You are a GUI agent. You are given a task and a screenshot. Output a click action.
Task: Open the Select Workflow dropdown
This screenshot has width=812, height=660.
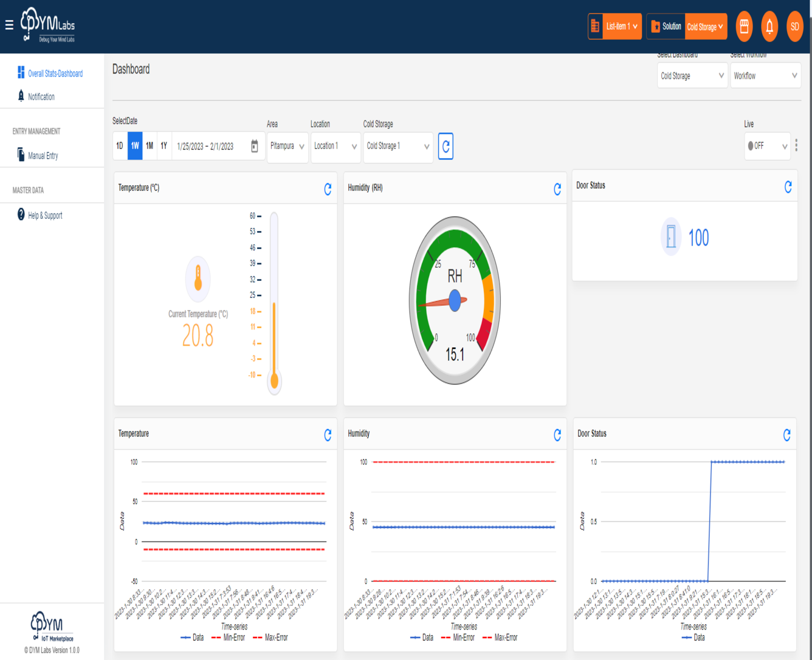point(765,76)
